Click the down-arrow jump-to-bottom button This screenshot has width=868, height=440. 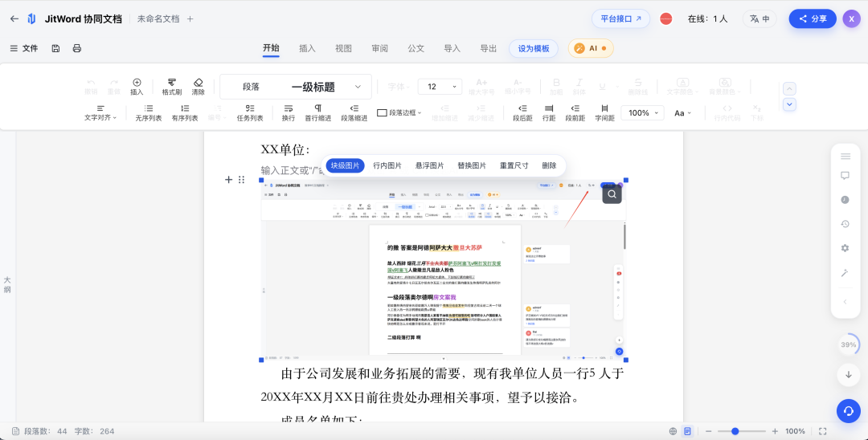pos(848,374)
